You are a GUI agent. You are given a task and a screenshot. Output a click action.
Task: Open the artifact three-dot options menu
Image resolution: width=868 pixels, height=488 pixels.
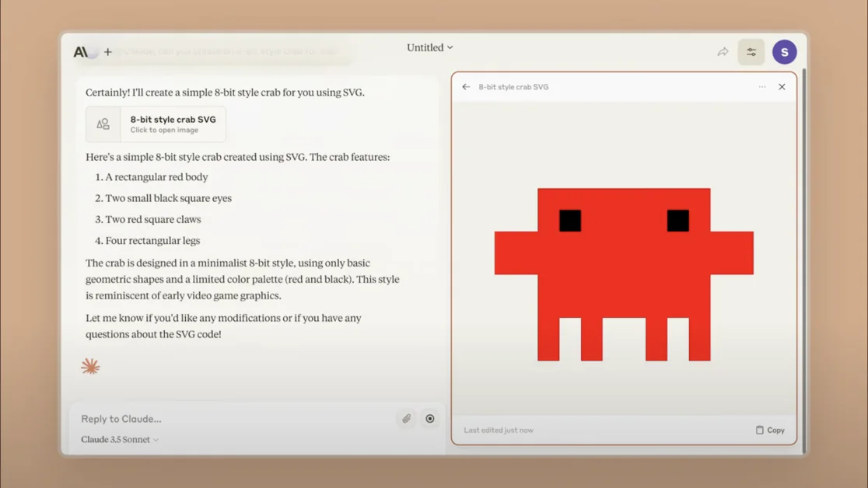762,87
